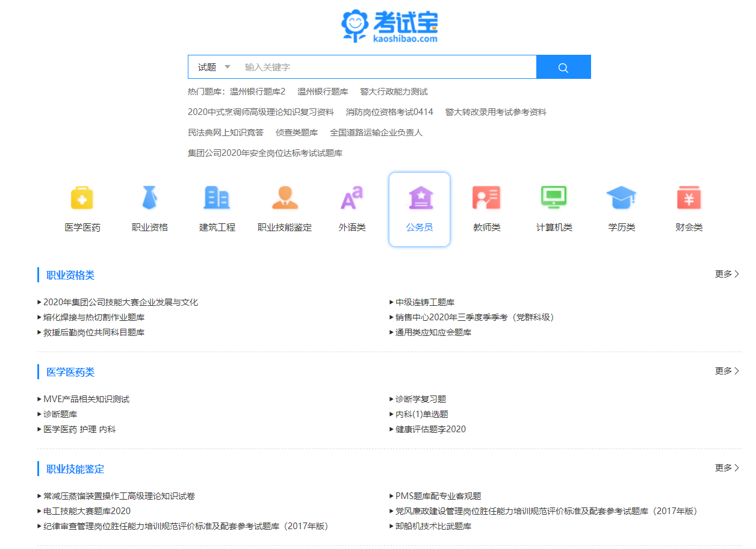Click the blue search magnifier button
Viewport: 756px width, 549px height.
click(563, 66)
